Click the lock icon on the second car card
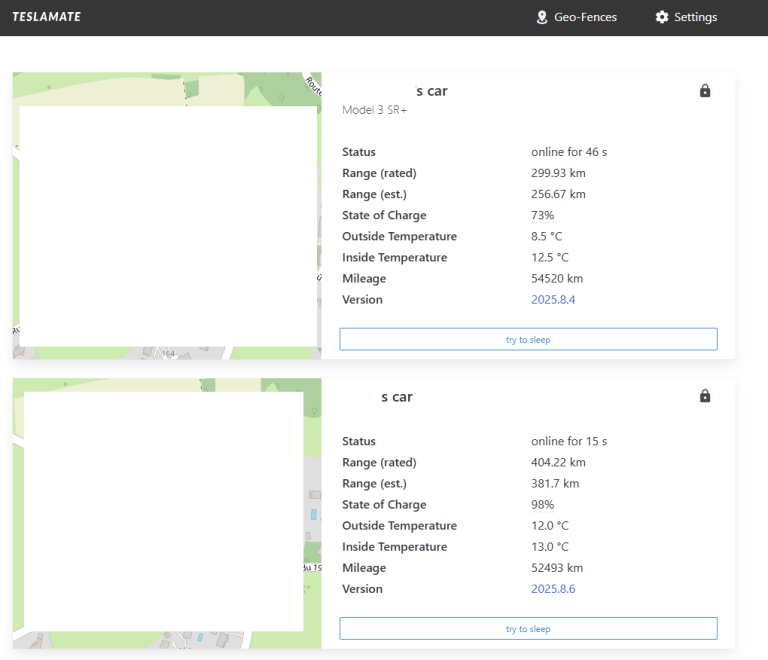The height and width of the screenshot is (660, 768). [x=705, y=396]
